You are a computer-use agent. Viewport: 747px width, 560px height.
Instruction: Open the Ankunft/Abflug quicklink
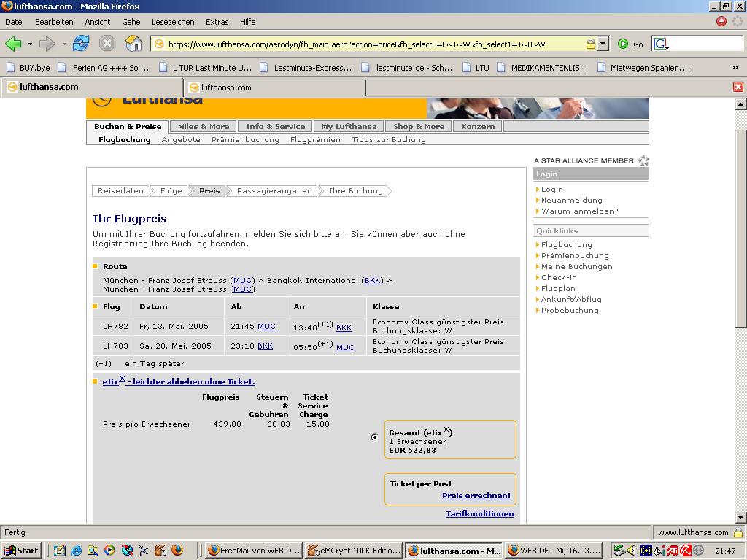tap(571, 300)
